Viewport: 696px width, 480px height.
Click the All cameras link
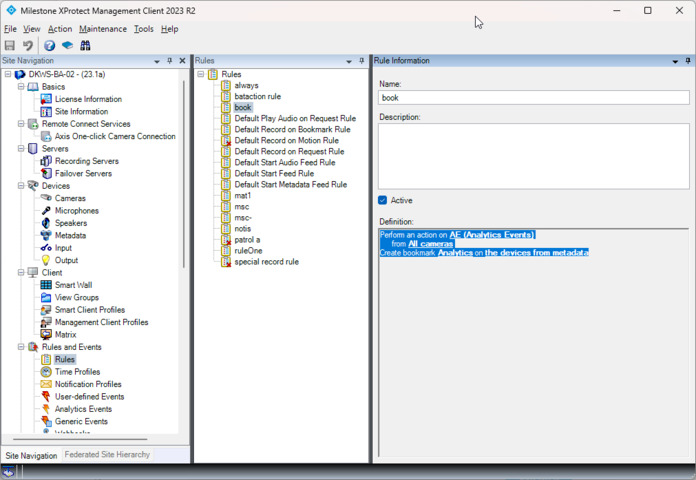coord(430,244)
